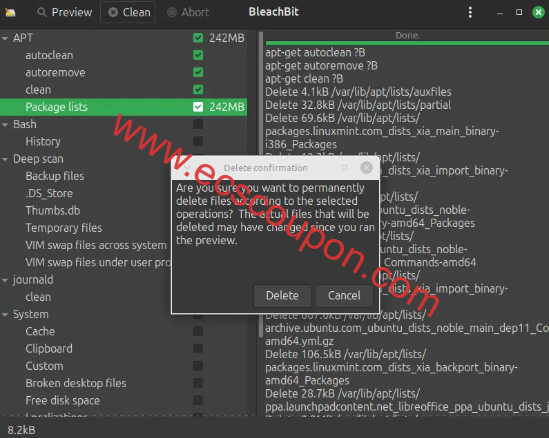Click the green Done progress bar
This screenshot has height=438, width=549.
407,43
